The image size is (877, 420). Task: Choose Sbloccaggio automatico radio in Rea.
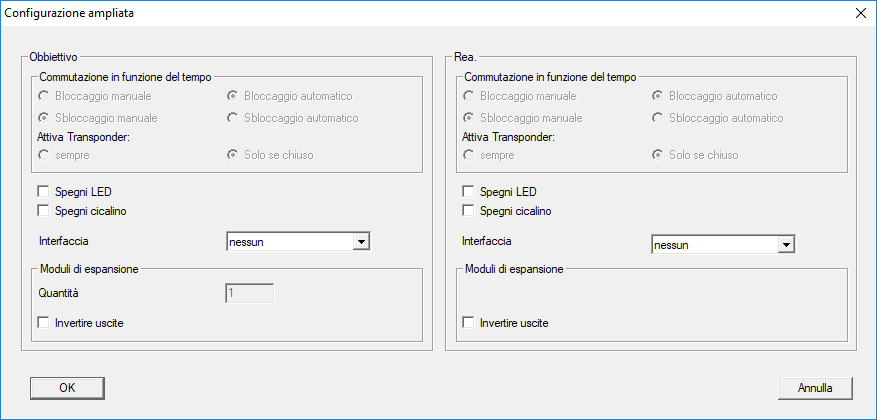(657, 118)
